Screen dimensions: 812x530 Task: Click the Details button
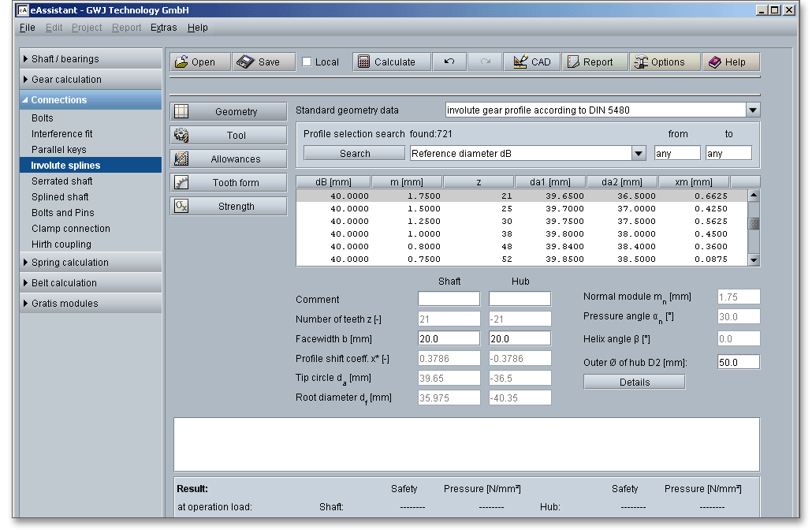(634, 383)
